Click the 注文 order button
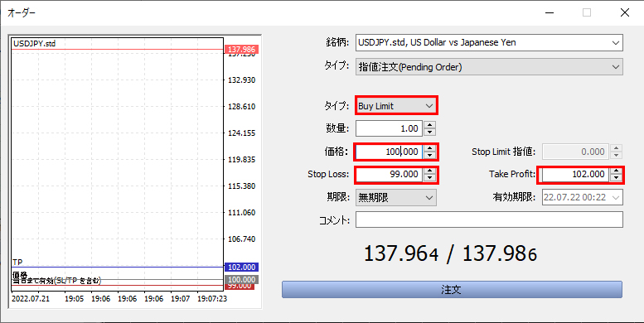This screenshot has width=644, height=323. click(x=452, y=289)
